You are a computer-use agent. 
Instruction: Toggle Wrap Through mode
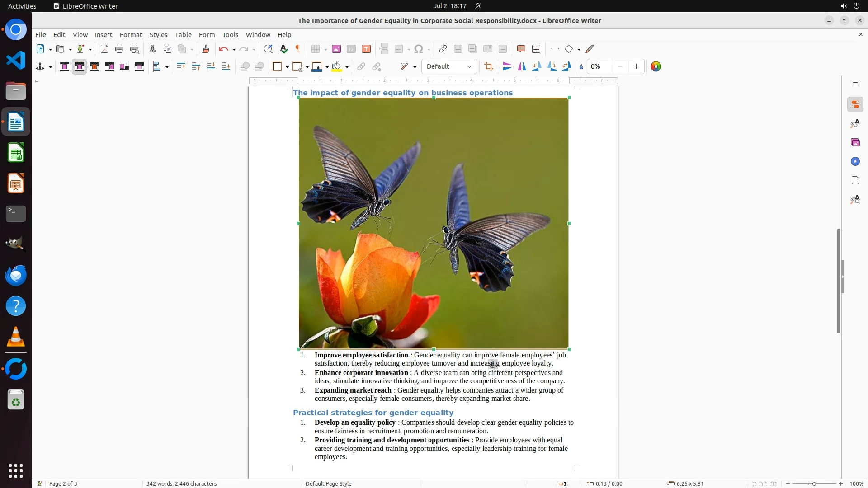click(139, 67)
